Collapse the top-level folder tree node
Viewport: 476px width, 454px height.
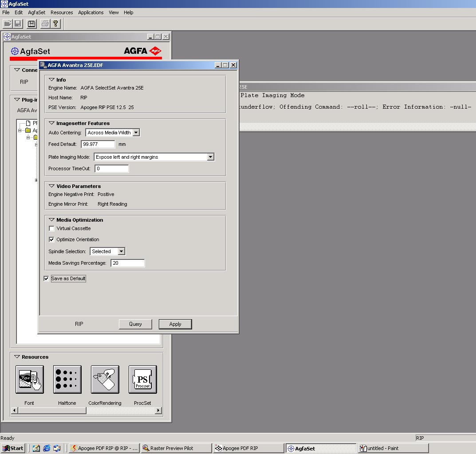20,130
